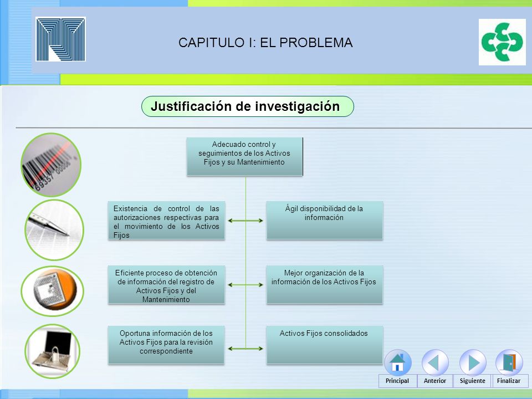Click the Siguiente label button
The height and width of the screenshot is (399, 532).
pos(472,381)
